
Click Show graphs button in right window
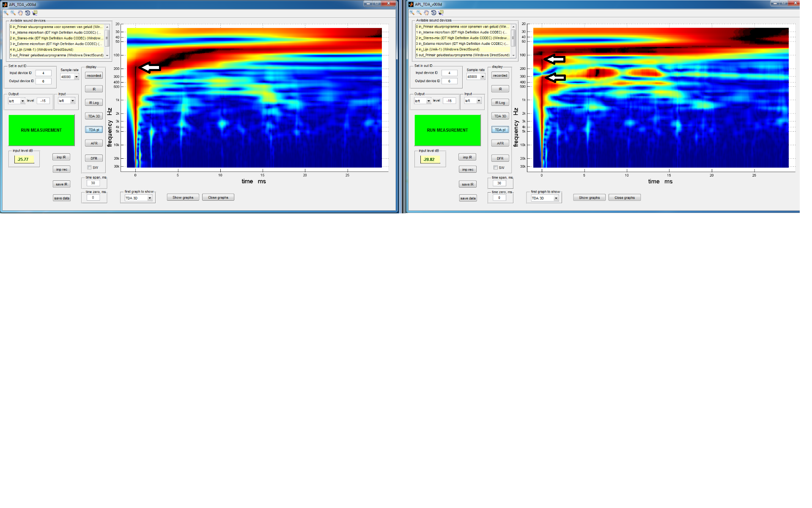coord(589,197)
